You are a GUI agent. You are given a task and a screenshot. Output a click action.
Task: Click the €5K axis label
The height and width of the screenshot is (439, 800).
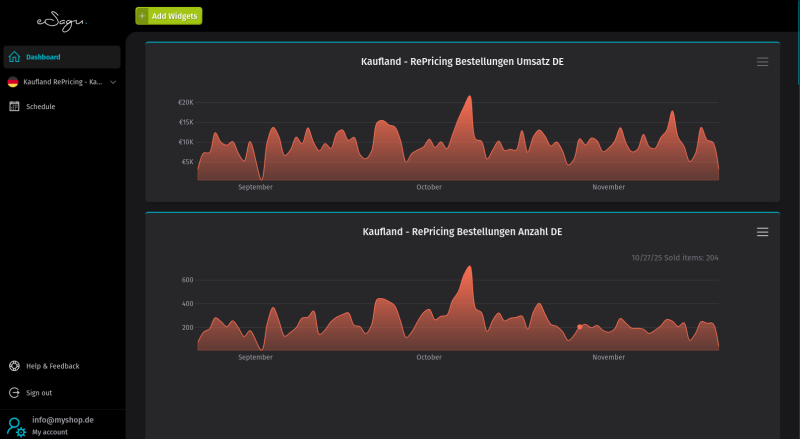pos(188,162)
